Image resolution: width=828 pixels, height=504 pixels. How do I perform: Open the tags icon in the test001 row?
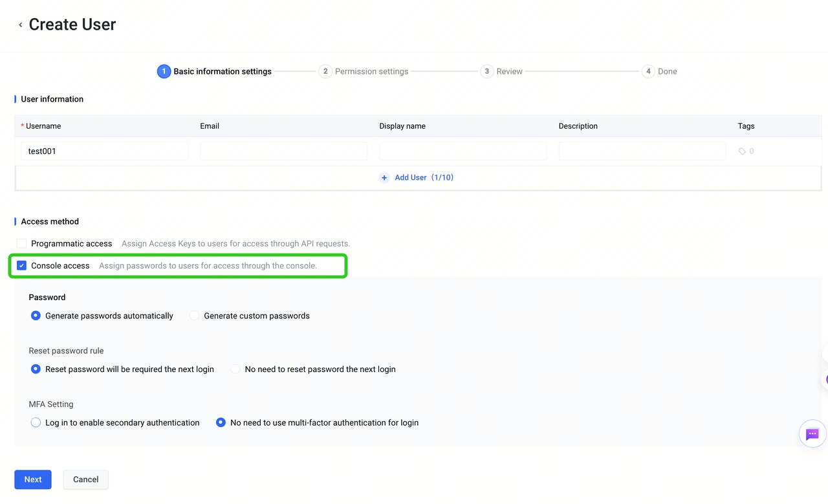coord(742,151)
